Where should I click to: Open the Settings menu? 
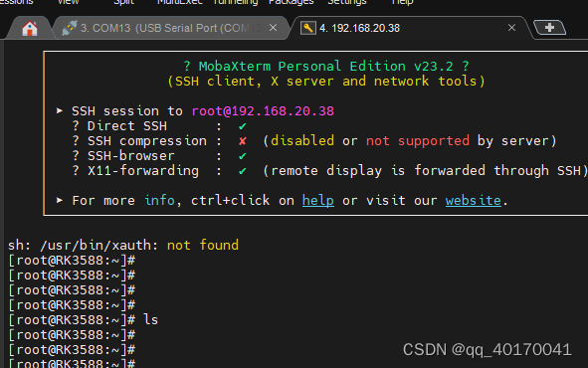[347, 2]
